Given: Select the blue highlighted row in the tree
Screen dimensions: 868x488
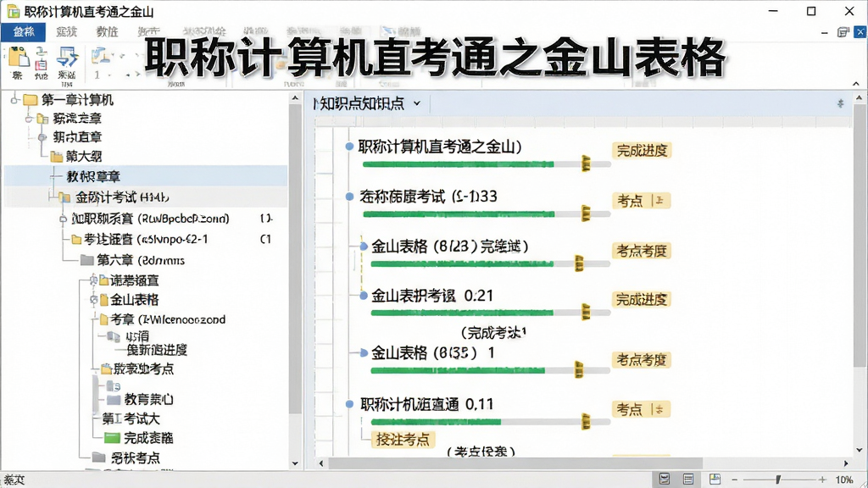Looking at the screenshot, I should [x=146, y=176].
